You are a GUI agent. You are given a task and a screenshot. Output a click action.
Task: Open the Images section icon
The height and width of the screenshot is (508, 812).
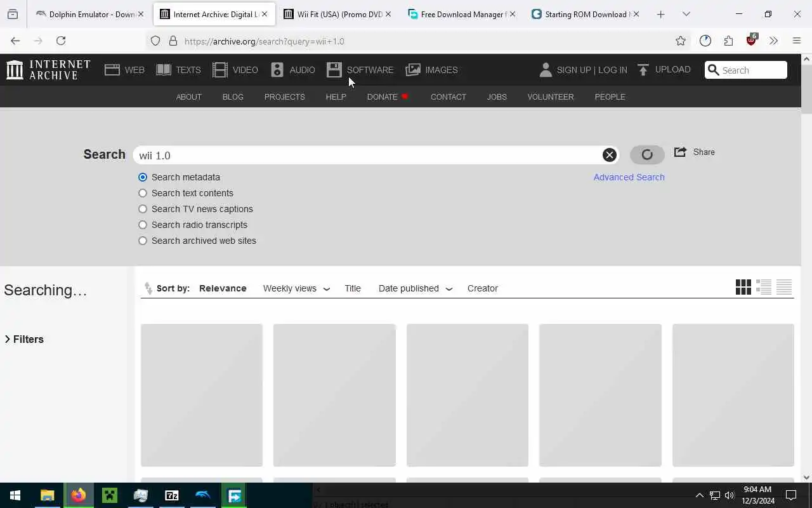pyautogui.click(x=413, y=70)
